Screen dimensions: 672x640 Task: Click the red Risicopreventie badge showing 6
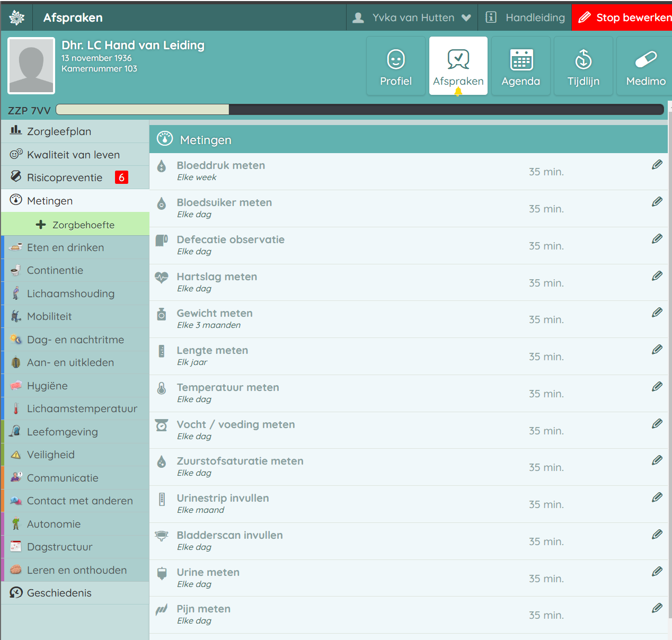(x=121, y=177)
